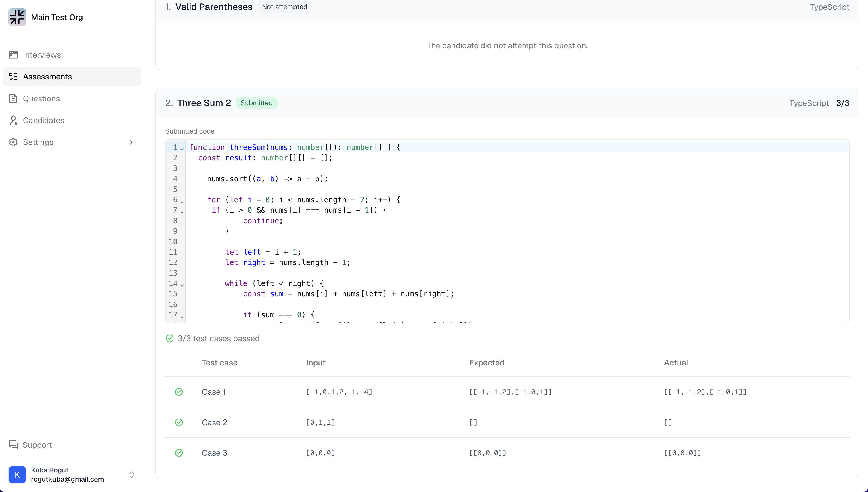Open the Support link
Screen dimensions: 868x492
point(30,445)
